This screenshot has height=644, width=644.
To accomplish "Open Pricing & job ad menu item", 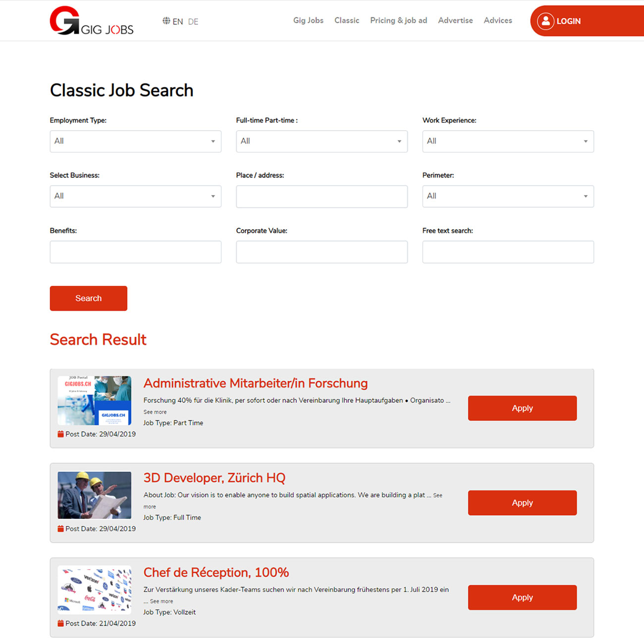I will (398, 20).
